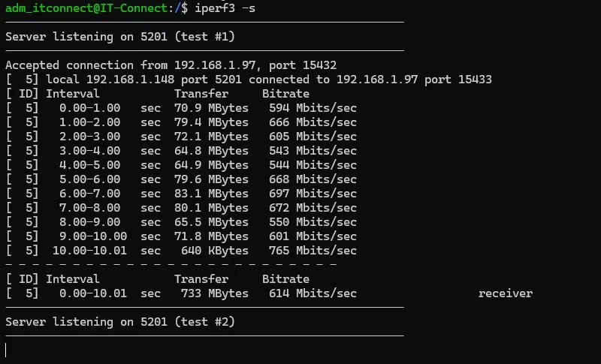Click the 697 Mbits/sec bitrate value
This screenshot has width=601, height=364.
(313, 194)
